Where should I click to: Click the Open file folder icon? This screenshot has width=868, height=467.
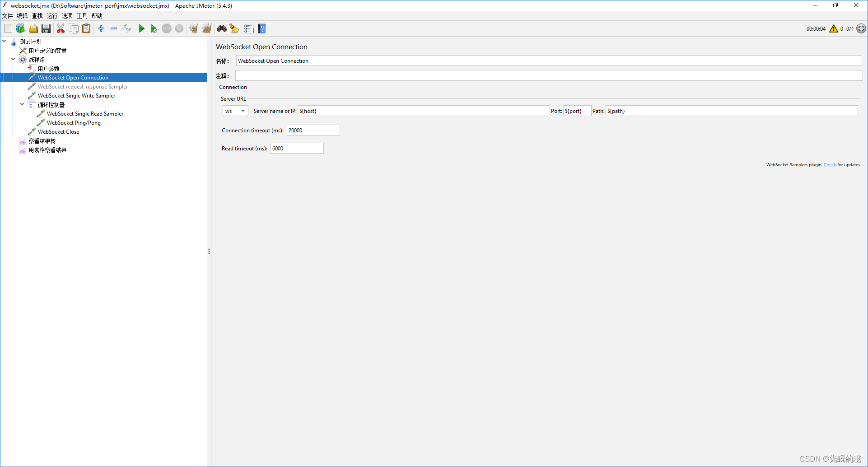[x=33, y=28]
